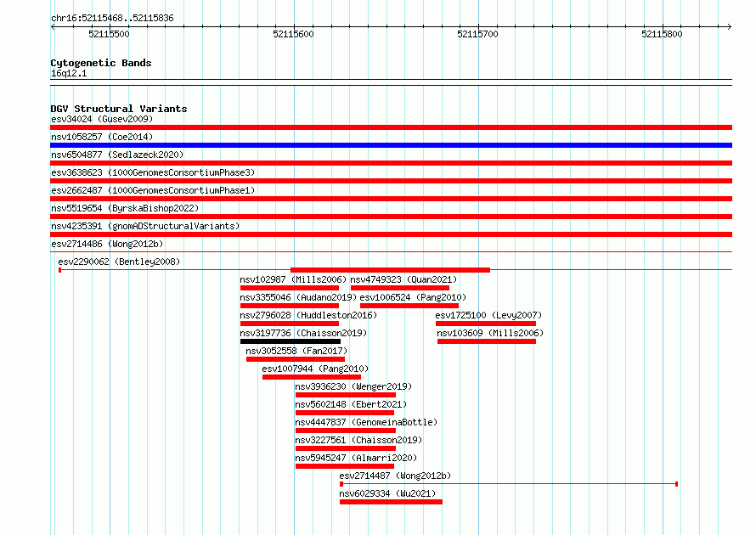
Task: Click the thick segment of esv2290062 bar
Action: (x=390, y=270)
